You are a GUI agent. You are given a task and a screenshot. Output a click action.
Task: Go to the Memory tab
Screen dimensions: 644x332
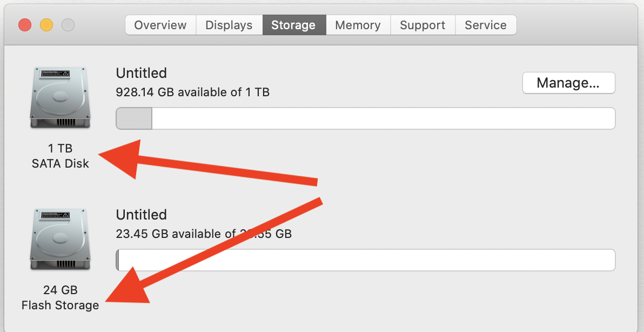pyautogui.click(x=358, y=25)
